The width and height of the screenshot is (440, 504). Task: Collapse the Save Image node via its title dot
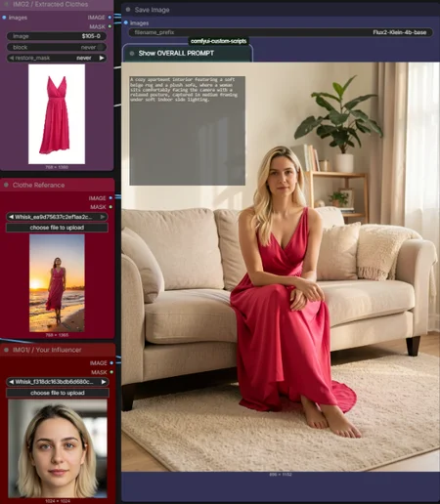pyautogui.click(x=128, y=10)
